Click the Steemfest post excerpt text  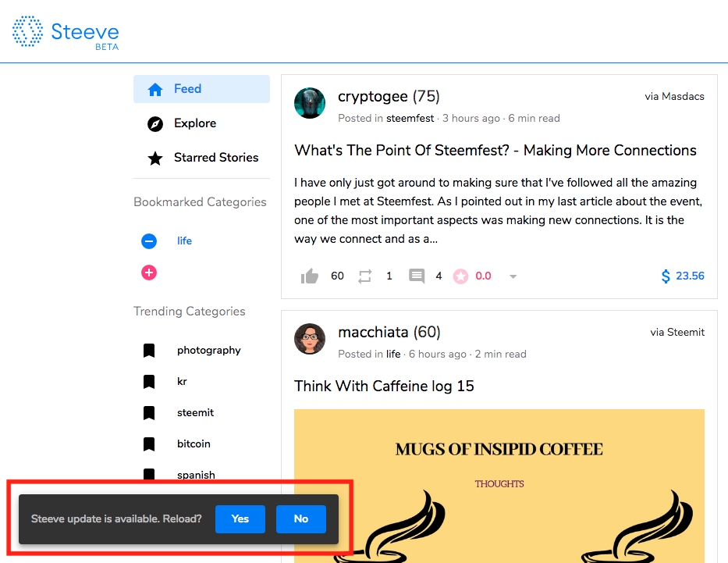pos(498,210)
